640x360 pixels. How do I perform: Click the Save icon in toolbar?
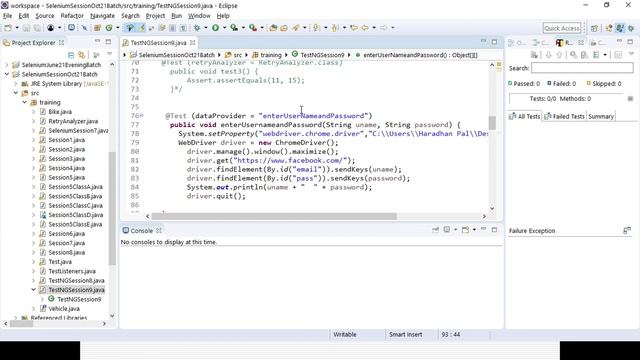coord(26,28)
